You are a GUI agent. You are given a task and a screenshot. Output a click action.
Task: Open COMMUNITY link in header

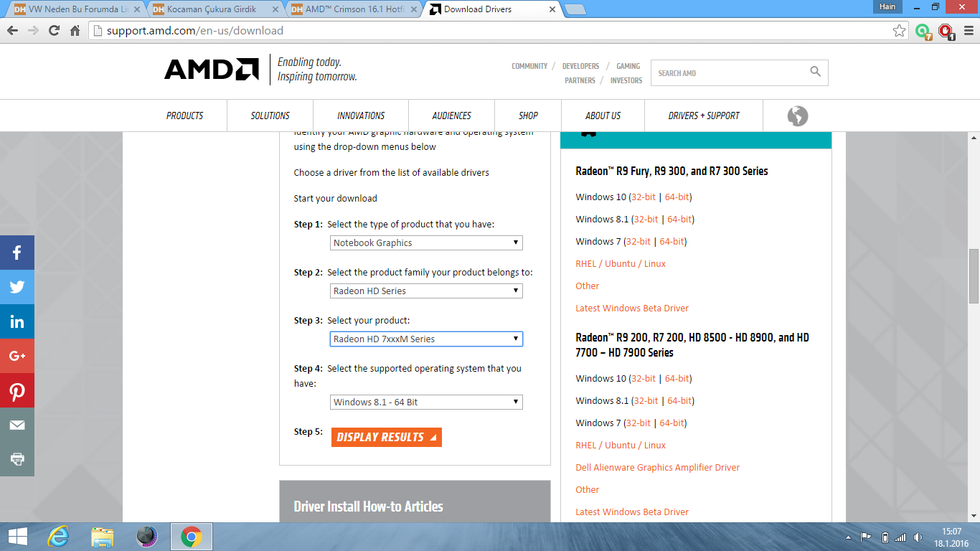click(529, 66)
